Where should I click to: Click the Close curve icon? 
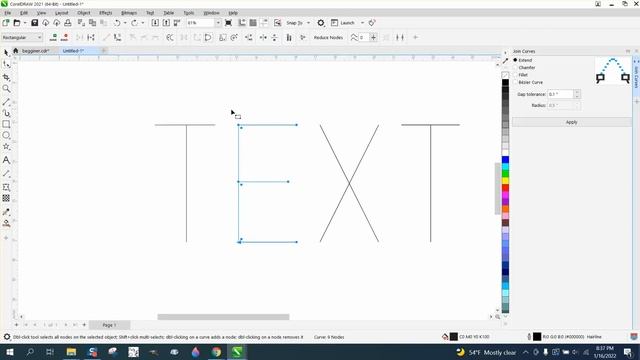[208, 38]
